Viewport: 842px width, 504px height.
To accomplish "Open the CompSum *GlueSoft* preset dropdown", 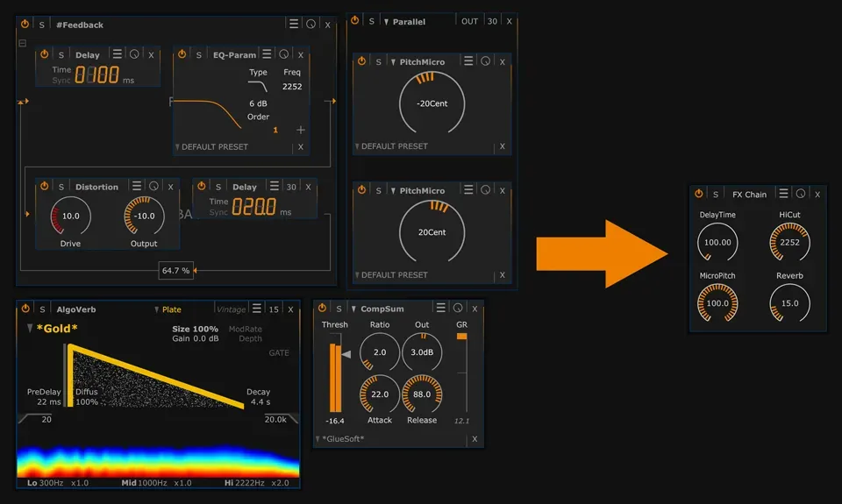I will 340,439.
